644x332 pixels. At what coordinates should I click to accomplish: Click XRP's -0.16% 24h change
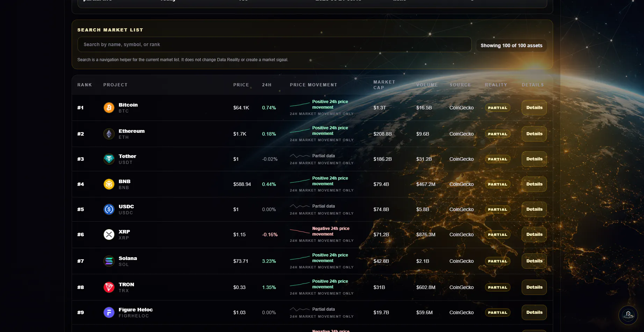[270, 234]
